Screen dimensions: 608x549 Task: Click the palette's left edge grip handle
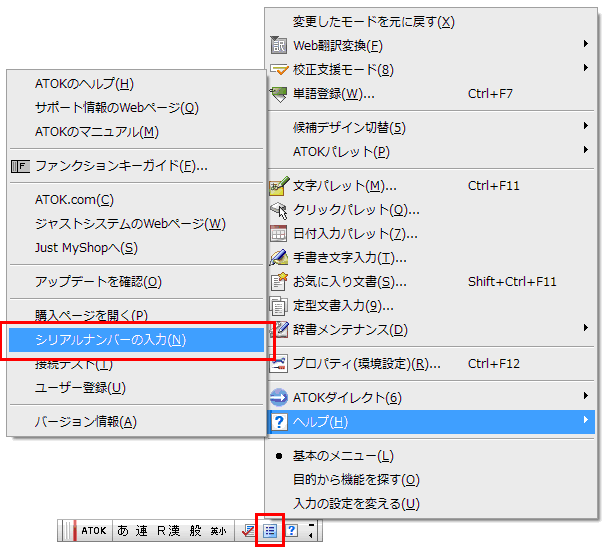(x=69, y=530)
